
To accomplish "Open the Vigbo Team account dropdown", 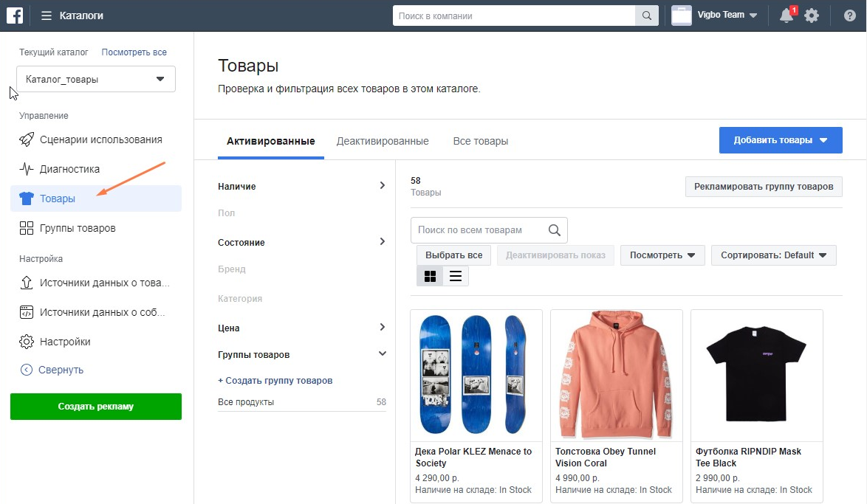I will (x=727, y=15).
